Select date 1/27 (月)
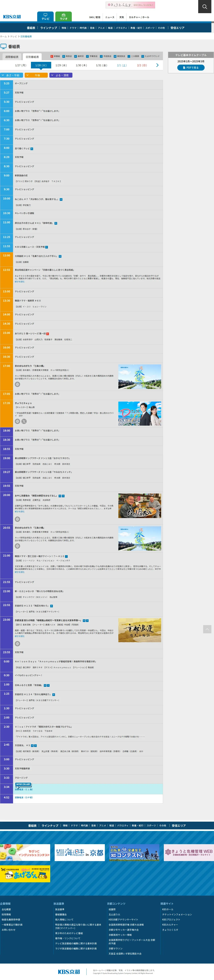The width and height of the screenshot is (214, 980). click(x=21, y=65)
